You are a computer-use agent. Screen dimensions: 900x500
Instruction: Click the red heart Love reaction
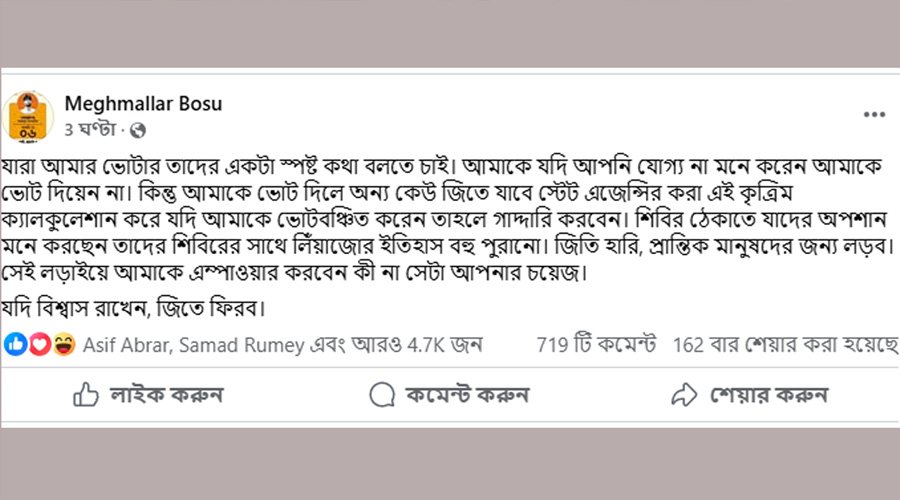click(x=38, y=344)
